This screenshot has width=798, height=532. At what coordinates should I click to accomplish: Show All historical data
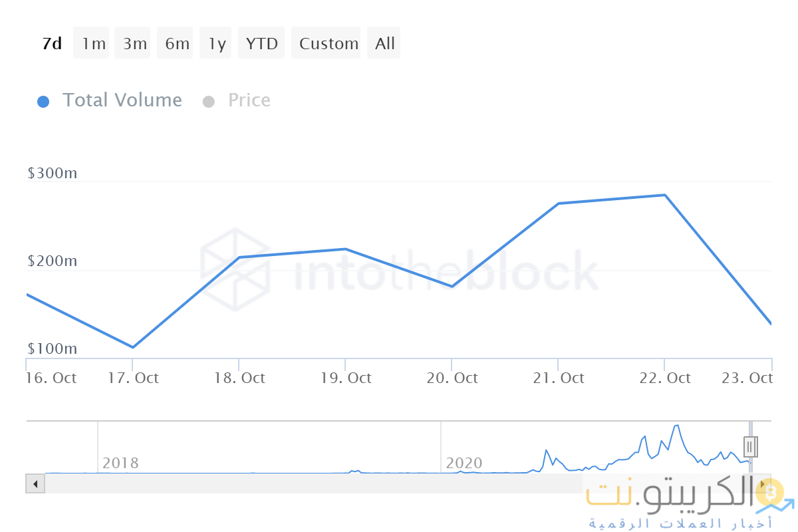point(385,44)
